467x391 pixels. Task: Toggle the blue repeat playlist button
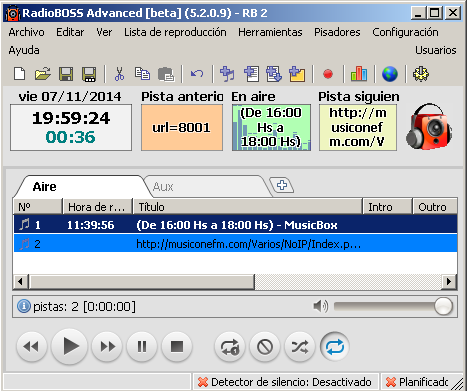pos(335,347)
